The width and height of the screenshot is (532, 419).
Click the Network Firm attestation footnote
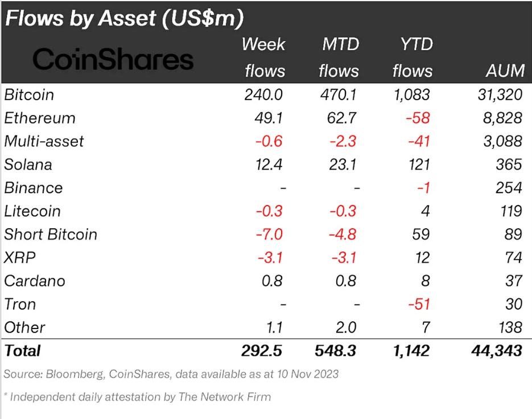tap(137, 397)
